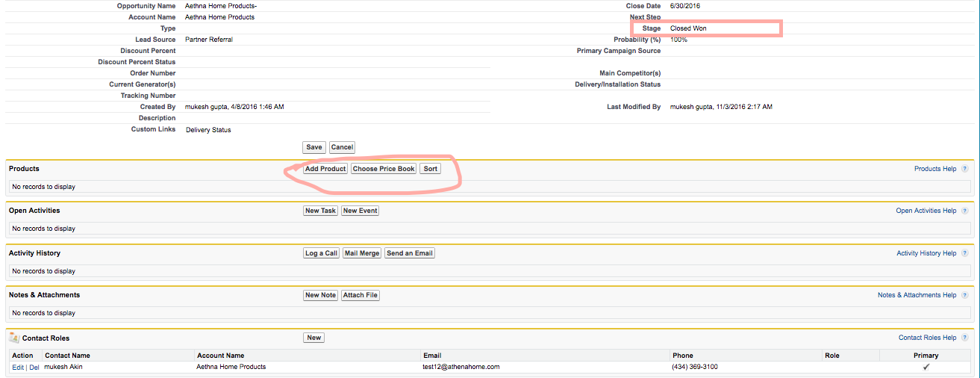Save the opportunity
This screenshot has width=980, height=378.
[x=314, y=147]
